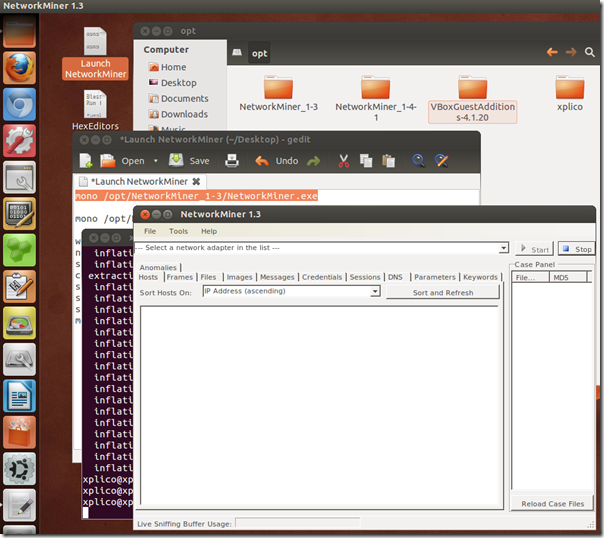Open Downloads in file manager sidebar
Image resolution: width=604 pixels, height=538 pixels.
coord(178,114)
